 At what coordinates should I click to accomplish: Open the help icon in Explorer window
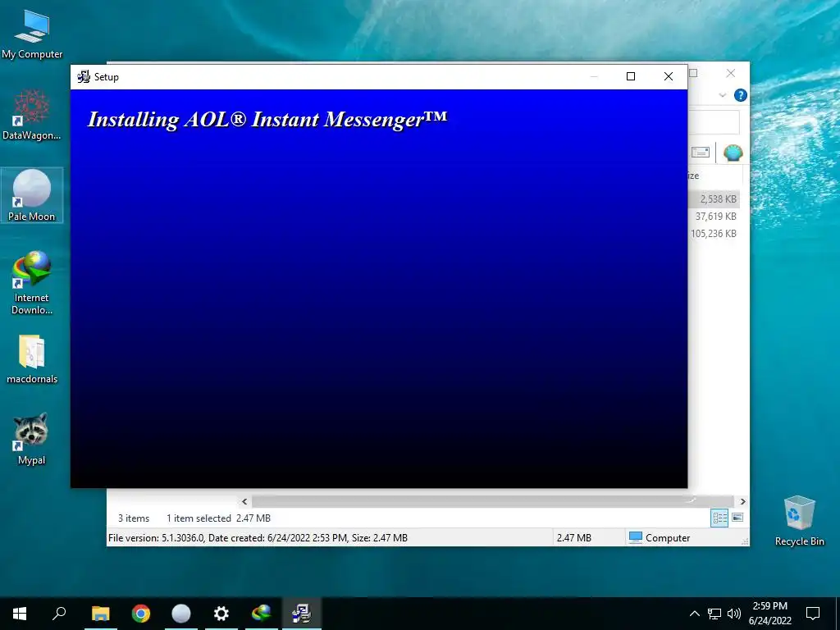click(741, 95)
